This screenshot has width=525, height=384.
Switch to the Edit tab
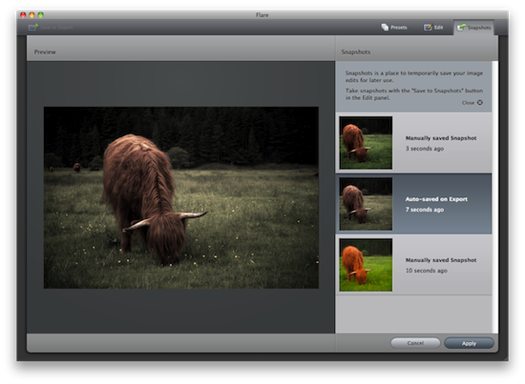[434, 27]
